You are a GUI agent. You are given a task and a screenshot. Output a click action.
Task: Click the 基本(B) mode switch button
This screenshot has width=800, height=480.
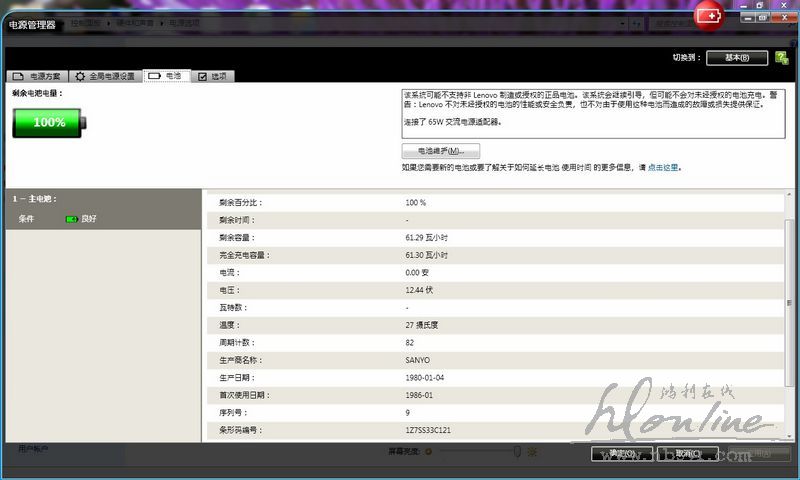[x=736, y=58]
